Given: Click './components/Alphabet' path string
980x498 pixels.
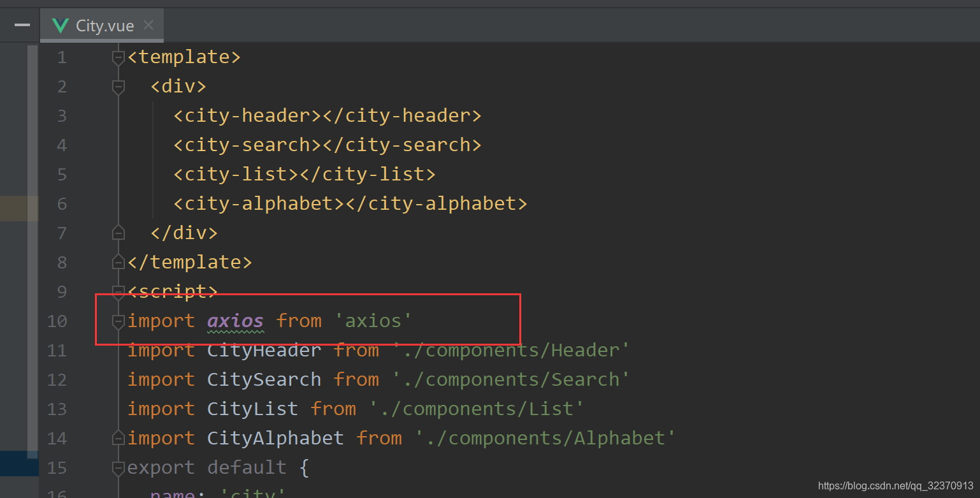Looking at the screenshot, I should [x=545, y=438].
